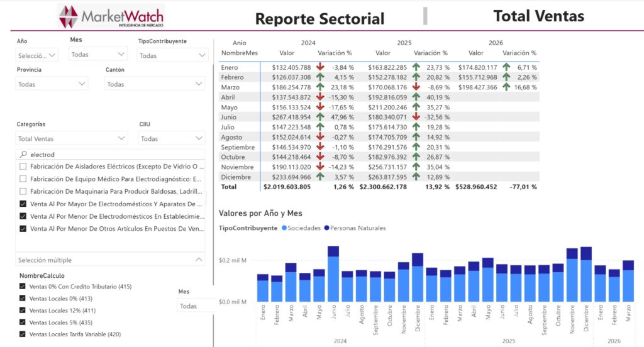Open the Categorías dropdown showing Total Ventas

(72, 139)
